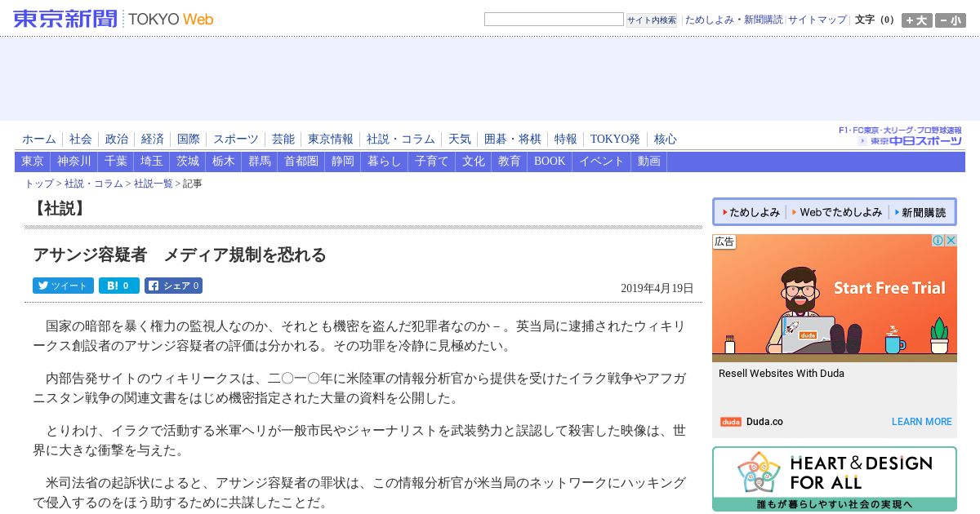This screenshot has width=980, height=514.
Task: Open the 社説・コラム menu item
Action: (x=401, y=140)
